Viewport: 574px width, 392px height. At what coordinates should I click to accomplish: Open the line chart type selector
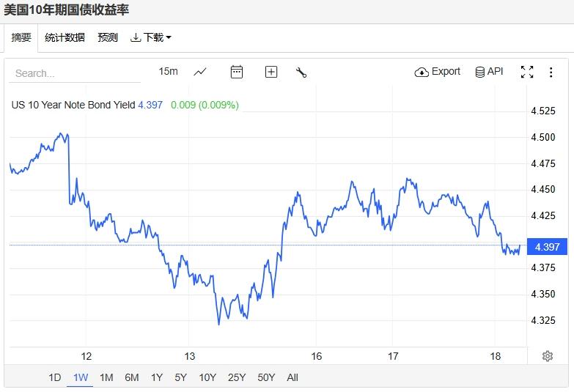pyautogui.click(x=200, y=72)
